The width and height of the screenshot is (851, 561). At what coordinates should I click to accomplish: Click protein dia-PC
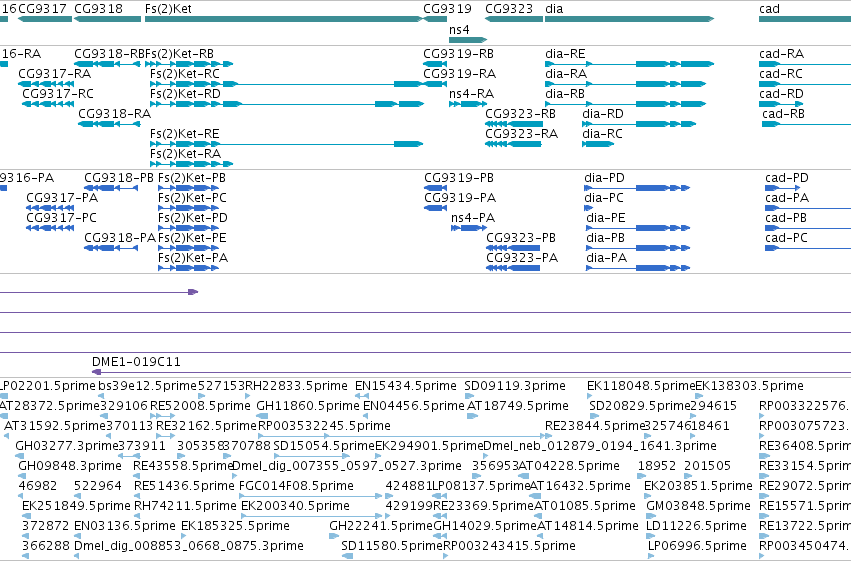point(604,198)
